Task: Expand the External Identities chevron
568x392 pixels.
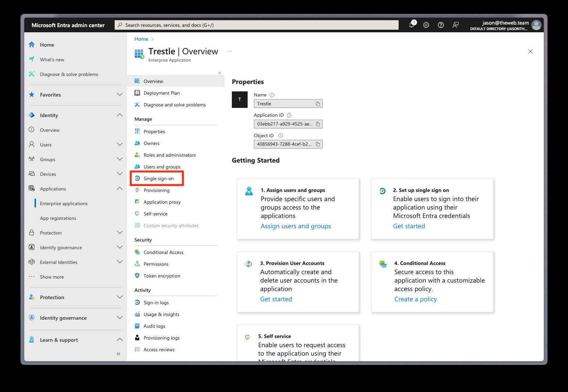Action: tap(119, 262)
